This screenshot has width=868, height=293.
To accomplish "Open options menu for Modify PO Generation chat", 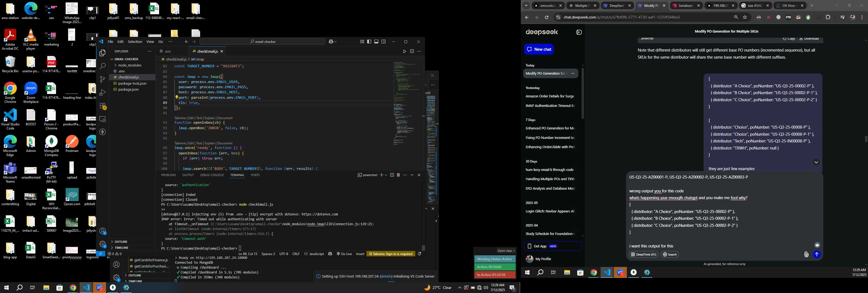I will tap(573, 74).
